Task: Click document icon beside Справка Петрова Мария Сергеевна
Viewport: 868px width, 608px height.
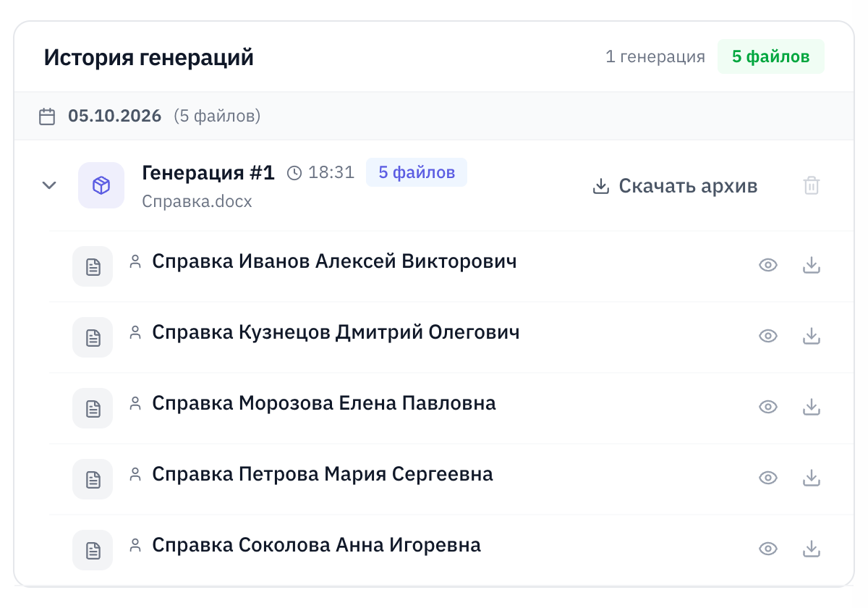Action: [93, 479]
